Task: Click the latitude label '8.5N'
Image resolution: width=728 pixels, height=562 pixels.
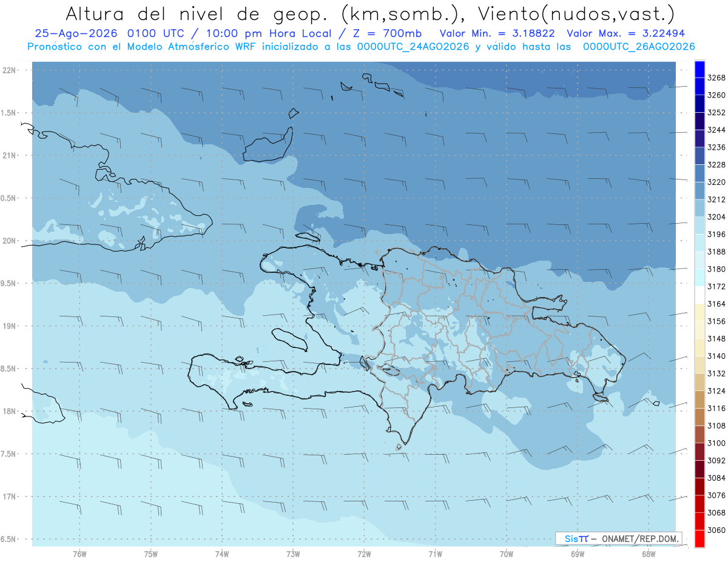Action: [9, 369]
